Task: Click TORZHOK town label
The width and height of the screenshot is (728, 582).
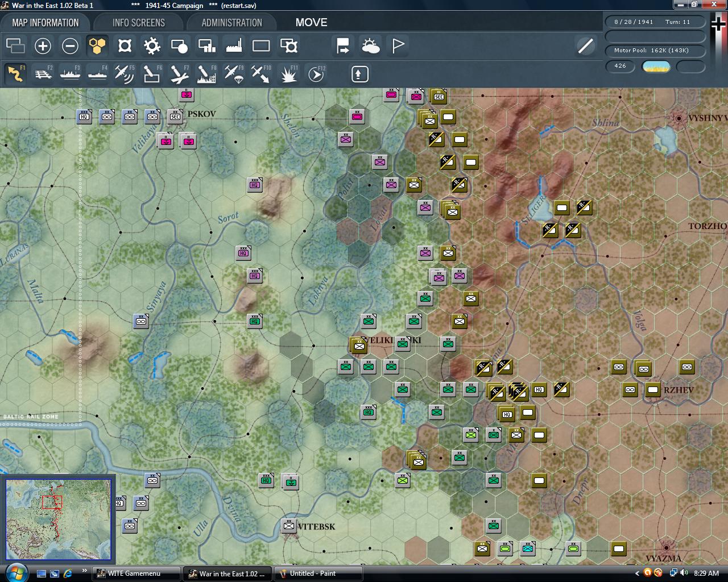Action: [x=708, y=226]
